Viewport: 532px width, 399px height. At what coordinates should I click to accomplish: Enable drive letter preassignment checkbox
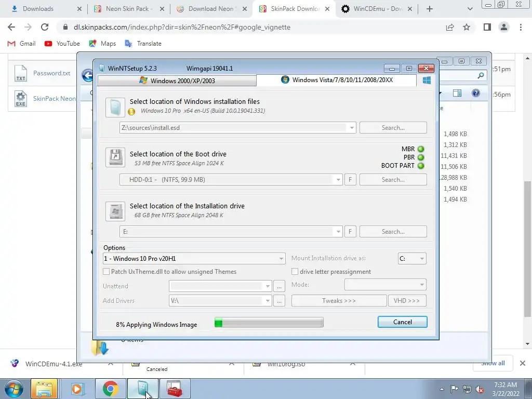(x=295, y=271)
